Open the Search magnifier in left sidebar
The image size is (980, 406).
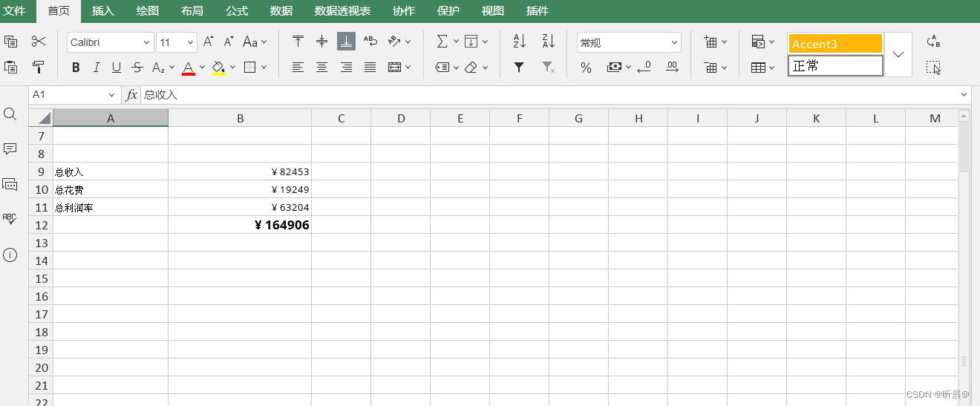pyautogui.click(x=10, y=114)
